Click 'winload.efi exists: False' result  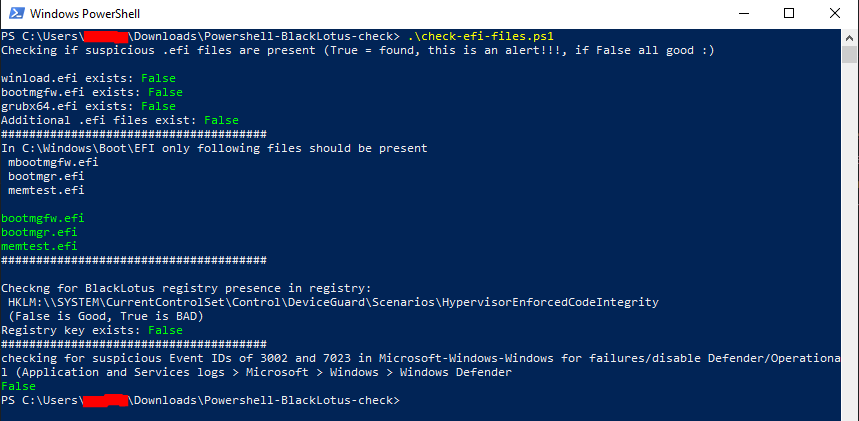[x=88, y=78]
